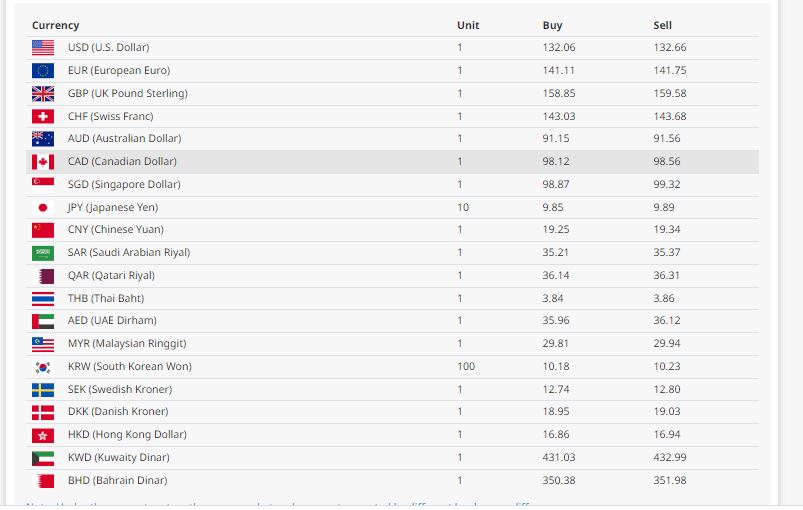Click the KWD sell rate 432.99
The width and height of the screenshot is (803, 510).
tap(669, 457)
